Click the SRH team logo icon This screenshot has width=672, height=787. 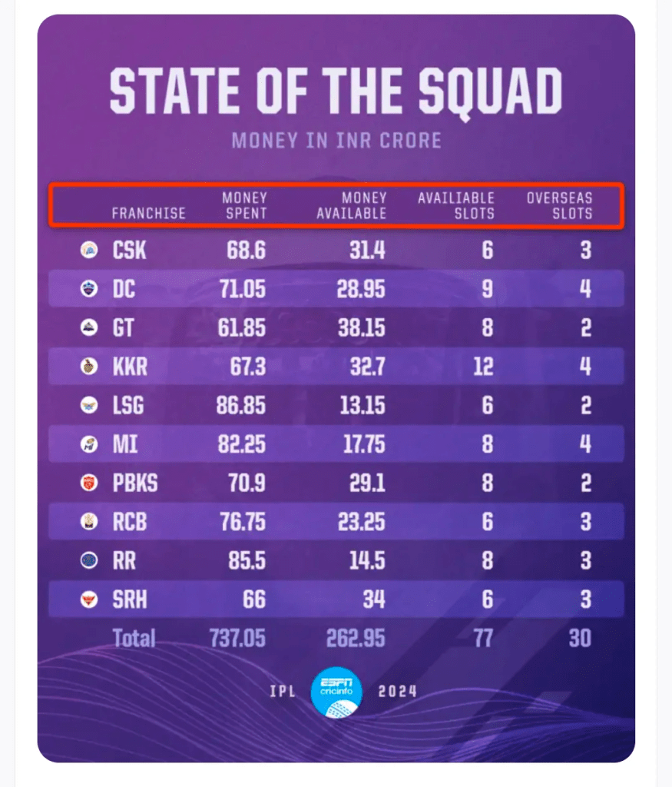point(89,599)
